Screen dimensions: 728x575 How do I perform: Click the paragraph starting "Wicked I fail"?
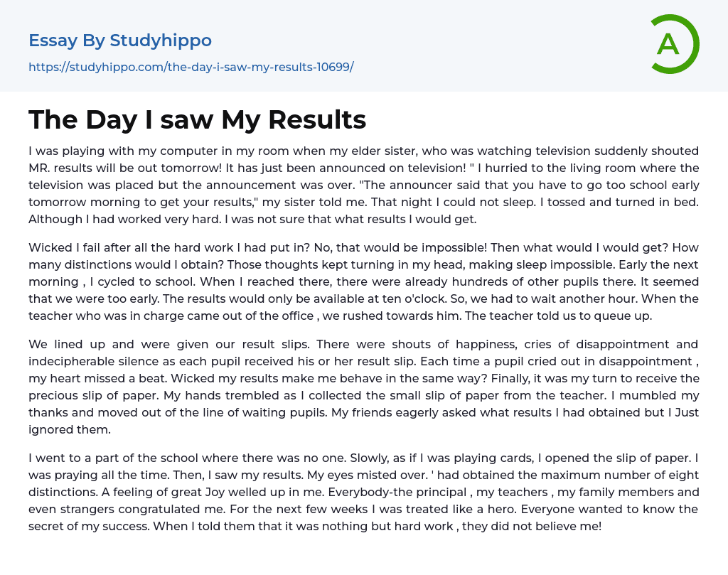[363, 282]
